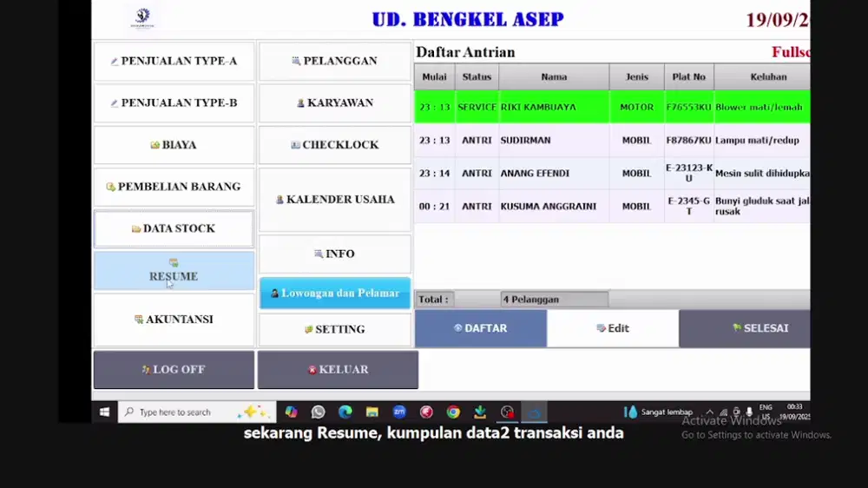Viewport: 868px width, 488px height.
Task: Open the RESUME menu
Action: [174, 270]
